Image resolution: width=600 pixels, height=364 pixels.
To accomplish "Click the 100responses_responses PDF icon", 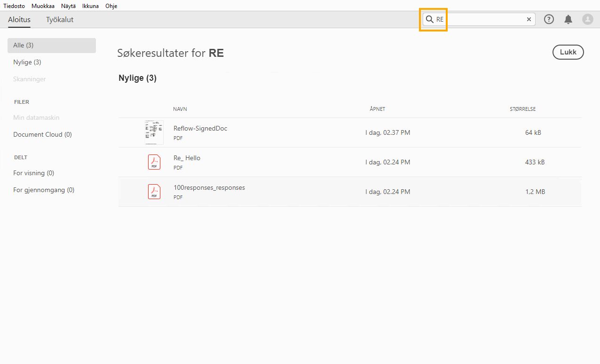I will click(154, 192).
